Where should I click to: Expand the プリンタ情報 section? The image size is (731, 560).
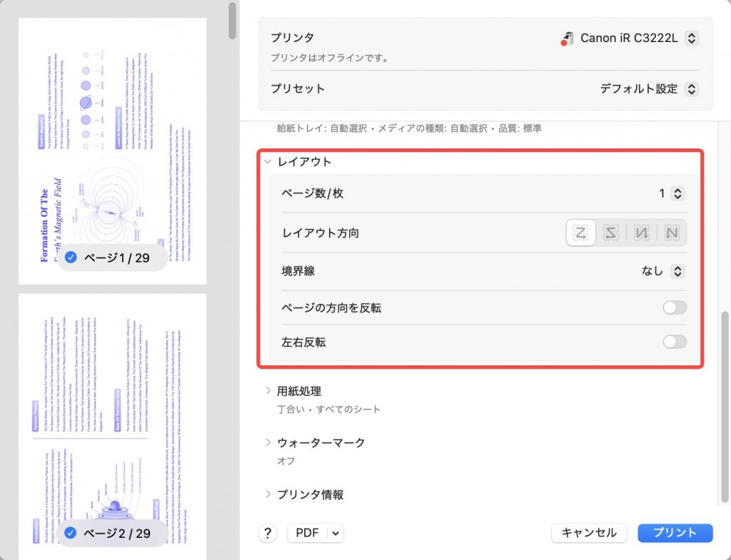[x=268, y=494]
